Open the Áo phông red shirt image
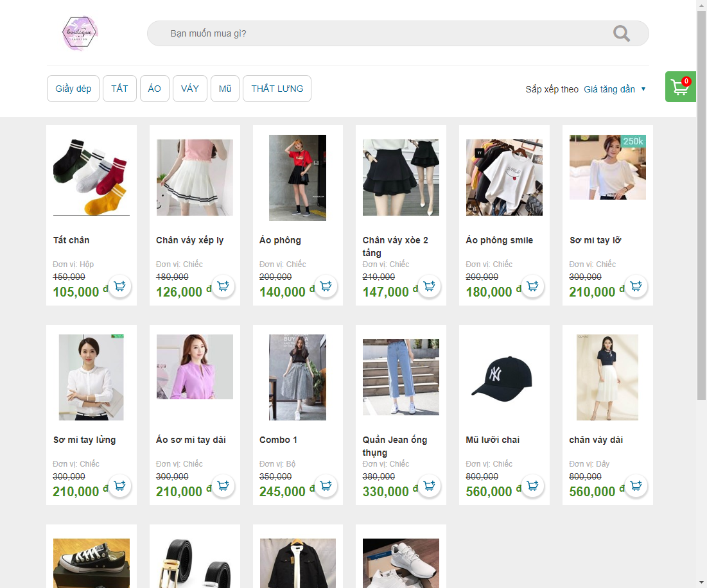707x588 pixels. tap(297, 178)
